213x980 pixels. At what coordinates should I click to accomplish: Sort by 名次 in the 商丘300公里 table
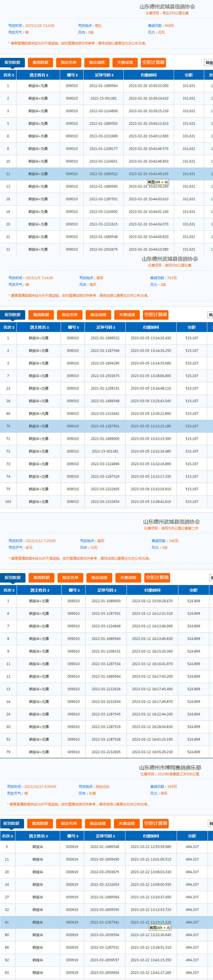[x=8, y=75]
